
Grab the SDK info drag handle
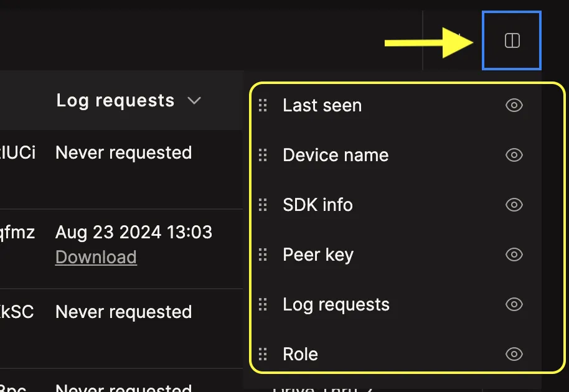point(263,205)
